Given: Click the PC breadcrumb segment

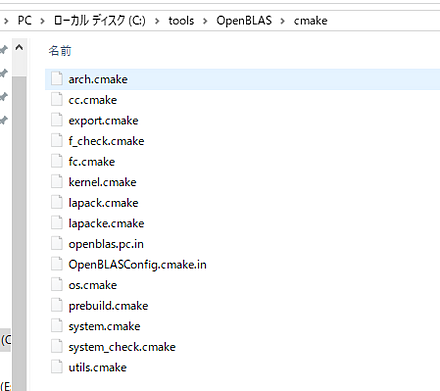Looking at the screenshot, I should [x=25, y=21].
